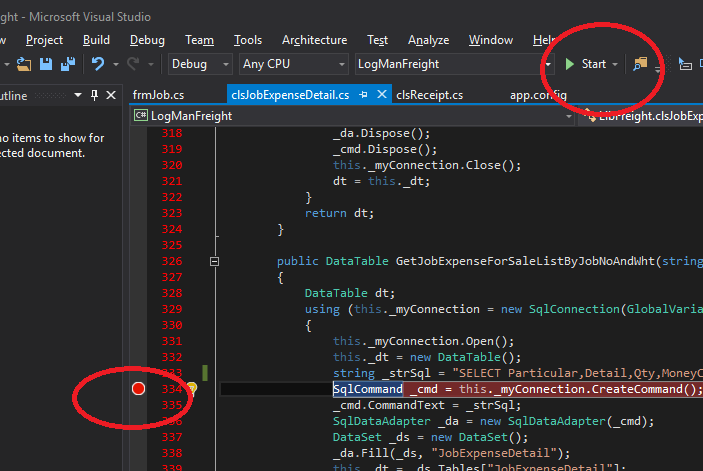Open the Tools menu
This screenshot has height=471, width=703.
pyautogui.click(x=247, y=40)
